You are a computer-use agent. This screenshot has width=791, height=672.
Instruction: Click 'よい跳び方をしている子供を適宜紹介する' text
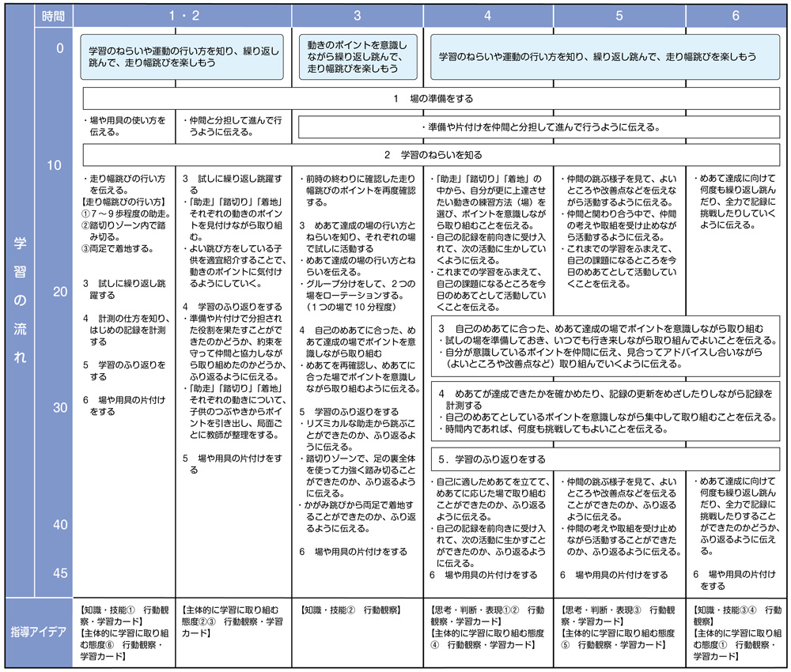point(235,266)
